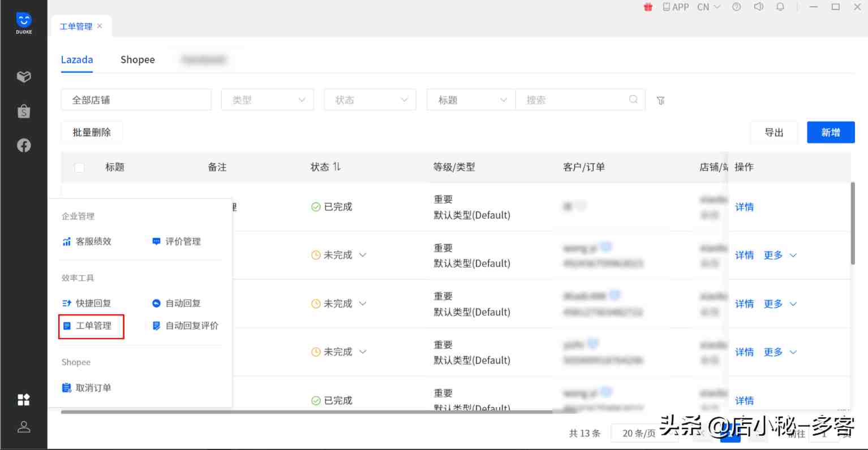This screenshot has height=450, width=868.
Task: Click the DUOKE logo icon
Action: (24, 23)
